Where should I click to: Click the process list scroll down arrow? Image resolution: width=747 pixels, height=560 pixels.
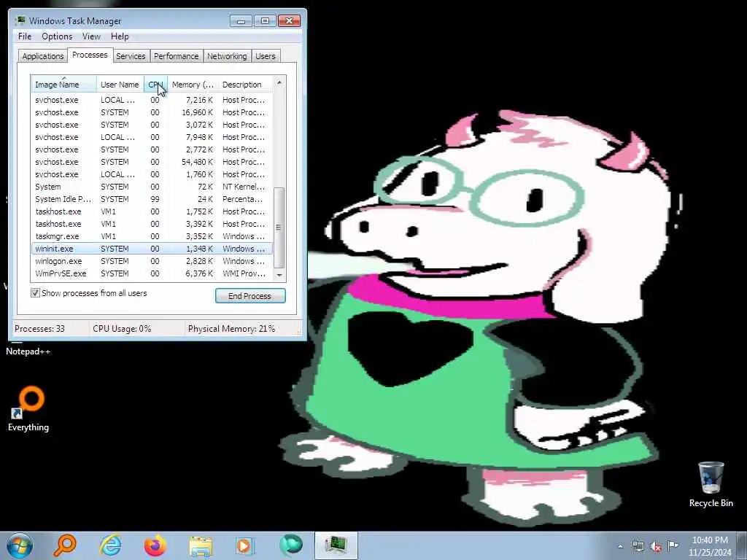pyautogui.click(x=279, y=275)
